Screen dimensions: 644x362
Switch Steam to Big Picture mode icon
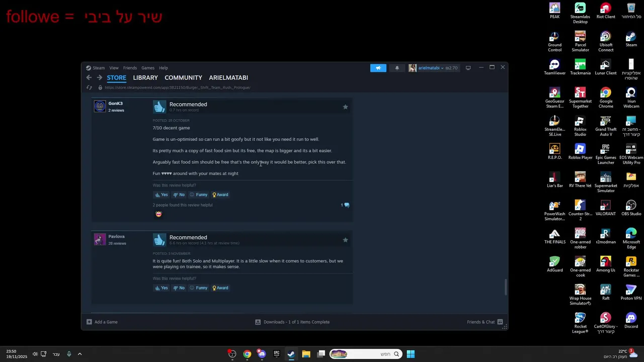pos(468,68)
